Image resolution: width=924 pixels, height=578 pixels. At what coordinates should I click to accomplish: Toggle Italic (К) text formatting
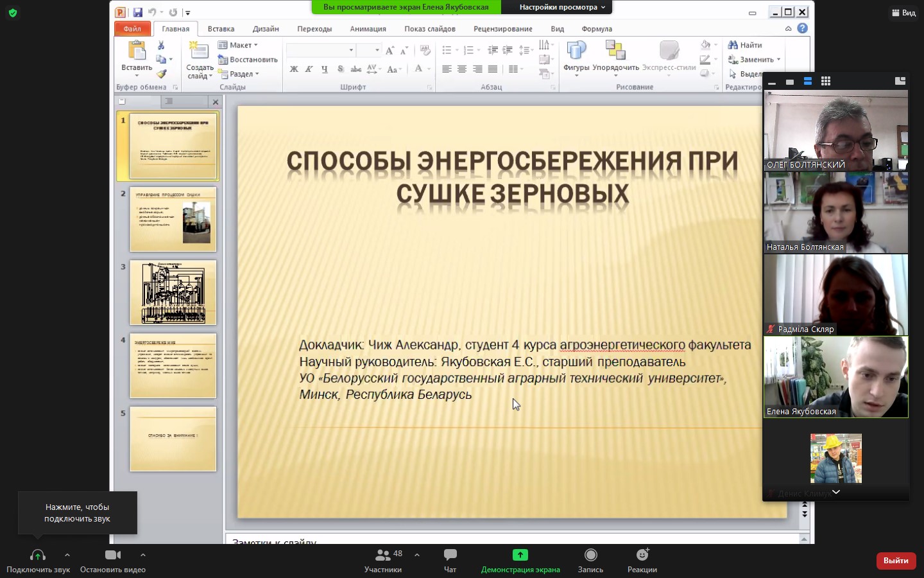309,69
